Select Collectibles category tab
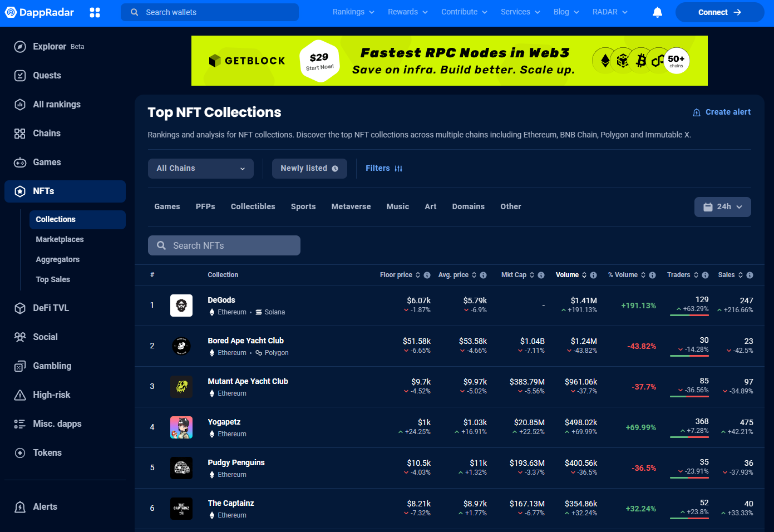Viewport: 774px width, 532px height. [253, 206]
